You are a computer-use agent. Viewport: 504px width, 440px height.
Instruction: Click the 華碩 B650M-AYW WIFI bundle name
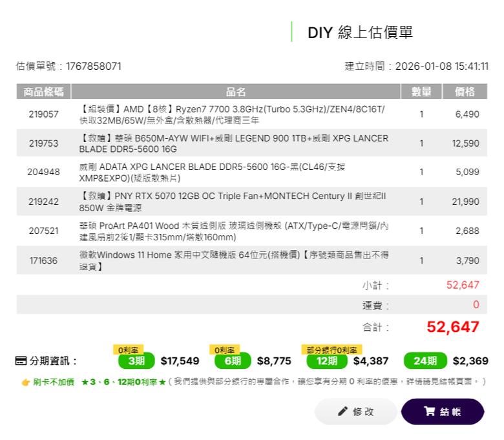pyautogui.click(x=234, y=143)
